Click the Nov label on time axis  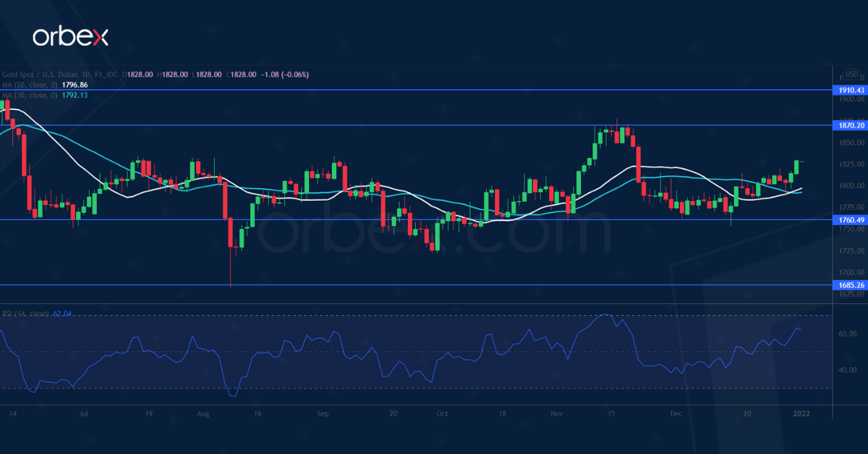click(x=556, y=414)
